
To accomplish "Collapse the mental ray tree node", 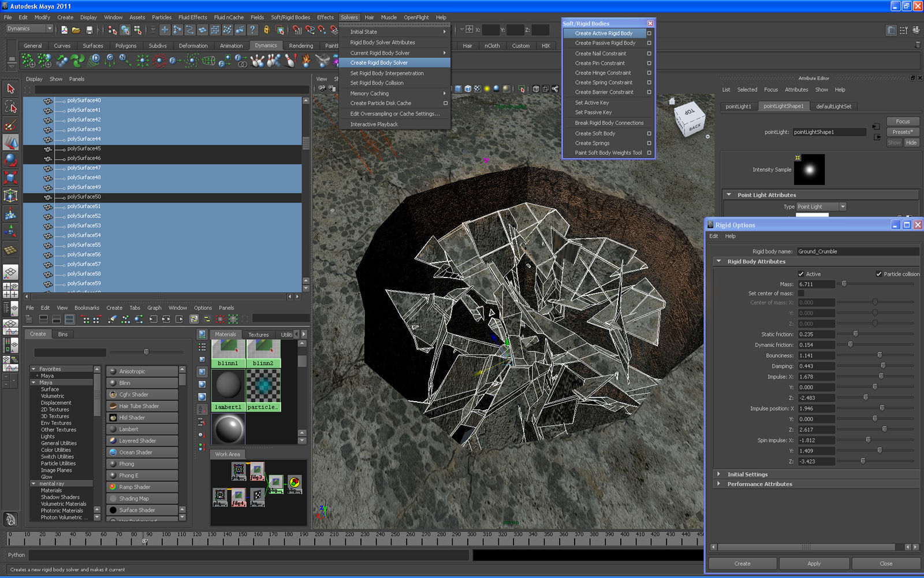I will pos(33,484).
